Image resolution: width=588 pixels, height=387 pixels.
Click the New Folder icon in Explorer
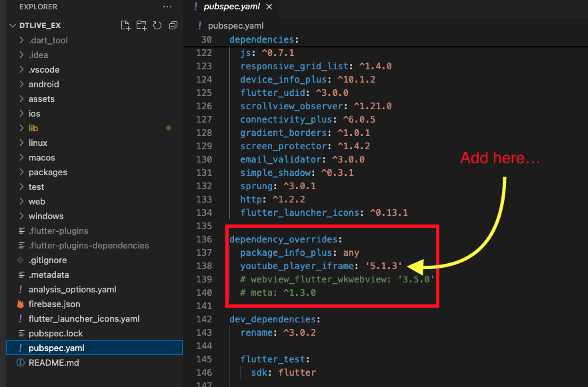pos(141,25)
